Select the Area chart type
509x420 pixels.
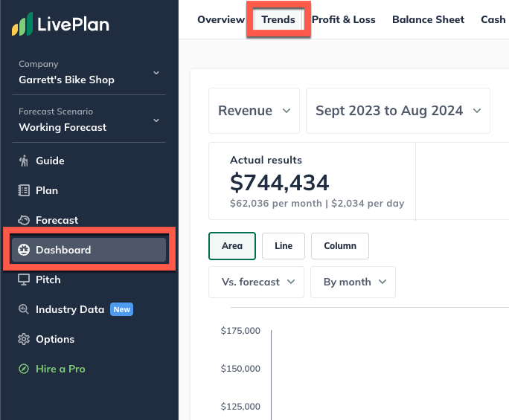tap(232, 246)
